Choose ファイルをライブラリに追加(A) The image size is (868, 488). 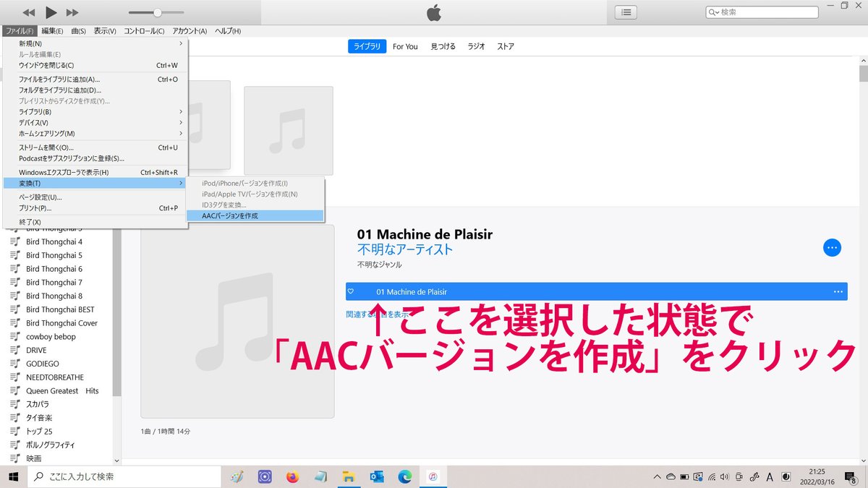pos(95,80)
